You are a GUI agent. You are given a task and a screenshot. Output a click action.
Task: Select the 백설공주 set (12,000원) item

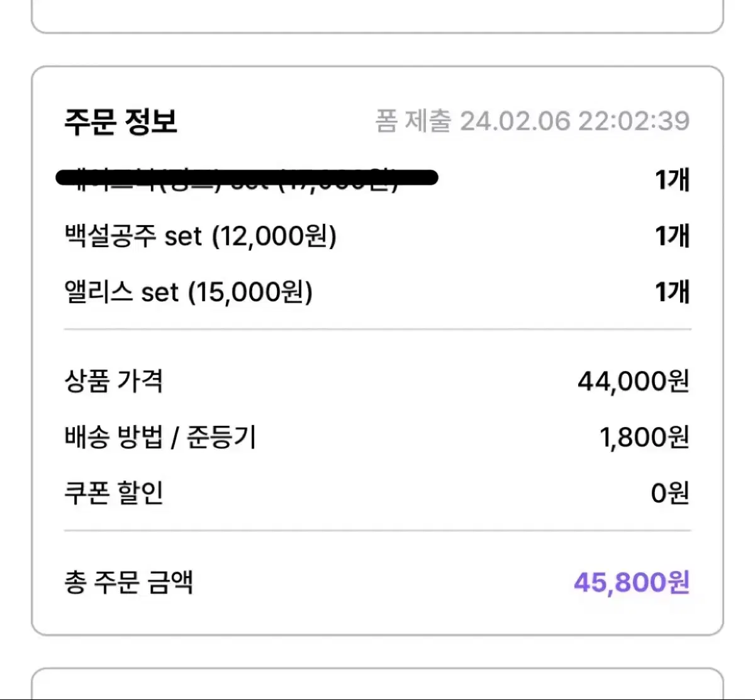click(x=200, y=236)
